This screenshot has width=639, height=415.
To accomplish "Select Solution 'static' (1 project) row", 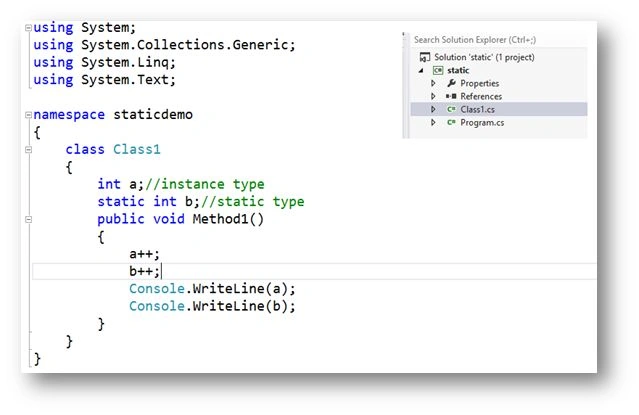I will pos(484,57).
